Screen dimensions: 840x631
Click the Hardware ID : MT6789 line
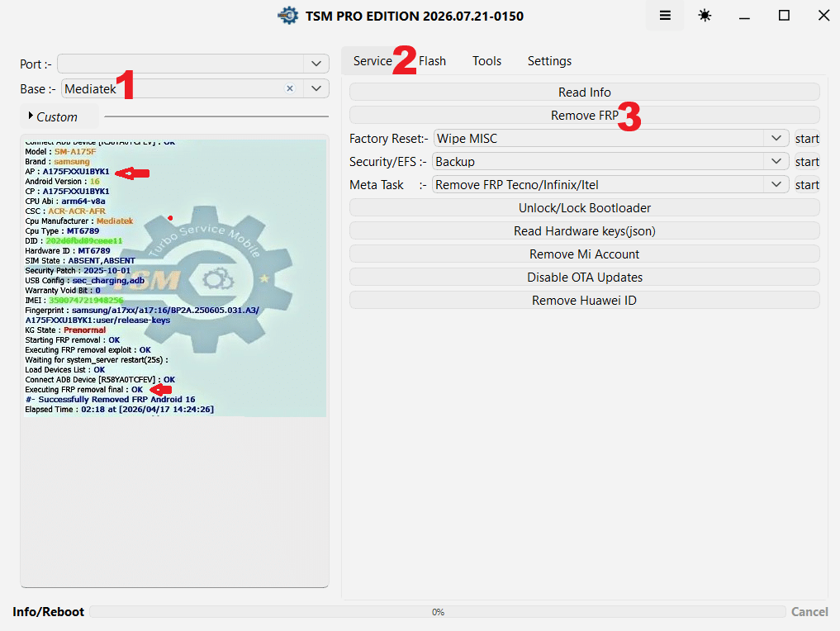[x=68, y=251]
